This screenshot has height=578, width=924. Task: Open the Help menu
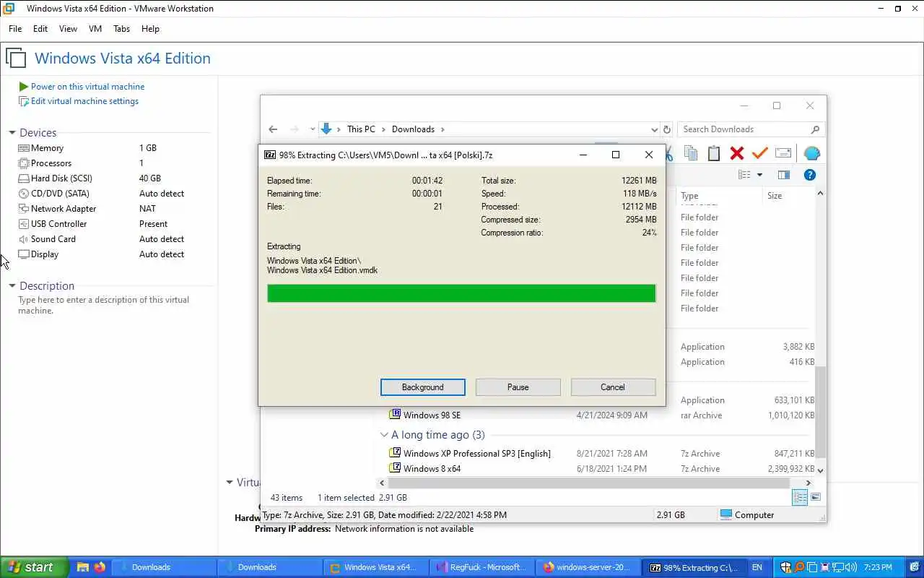tap(150, 29)
